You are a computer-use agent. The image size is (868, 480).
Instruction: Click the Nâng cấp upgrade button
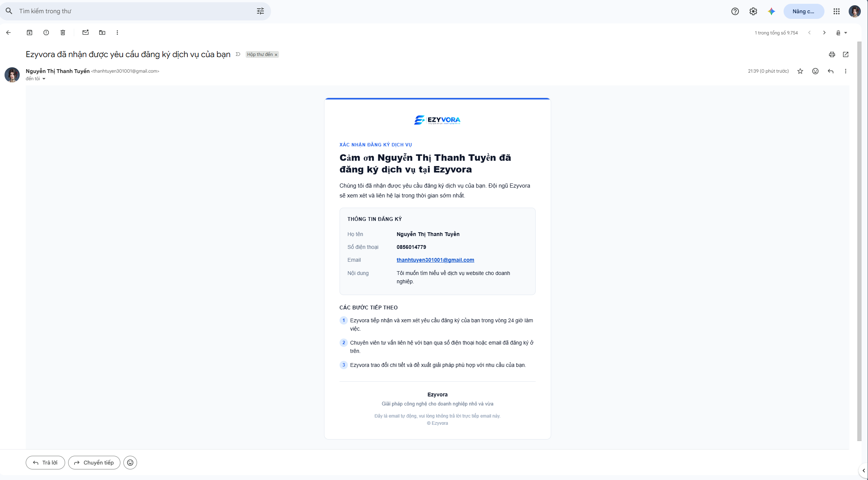pyautogui.click(x=804, y=11)
